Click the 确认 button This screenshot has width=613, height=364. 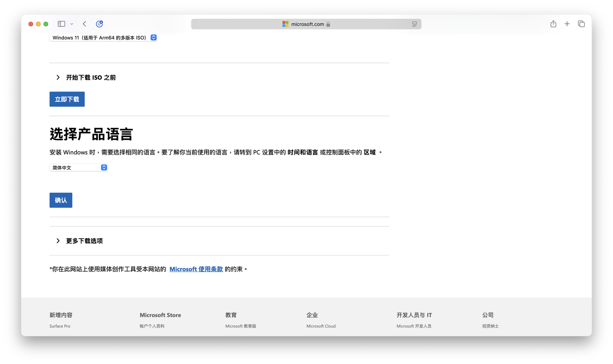pyautogui.click(x=61, y=200)
